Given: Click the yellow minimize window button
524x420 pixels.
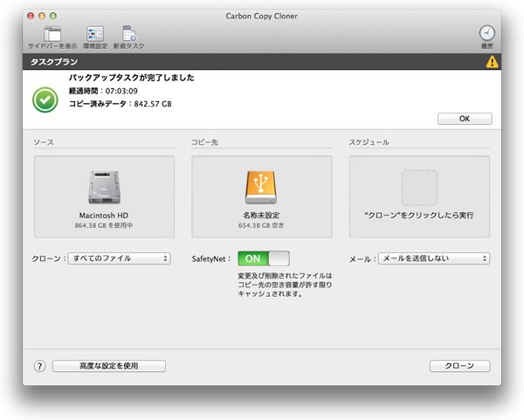Looking at the screenshot, I should click(x=42, y=16).
